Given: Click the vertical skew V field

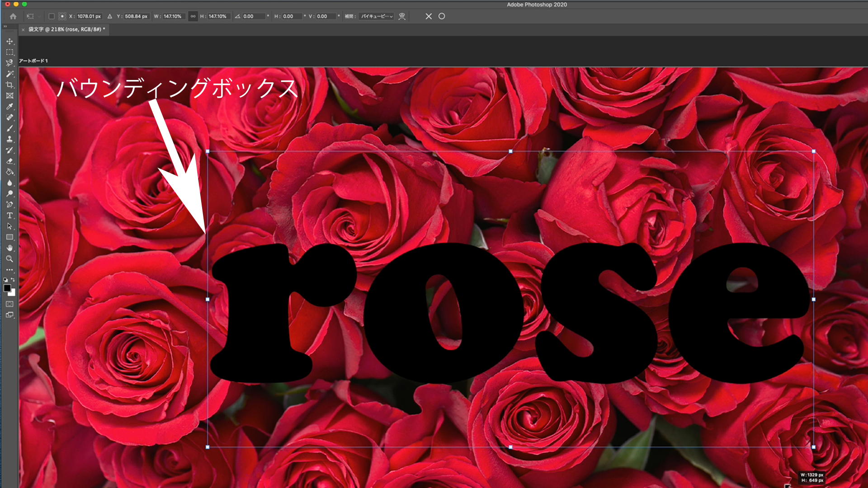Looking at the screenshot, I should (326, 16).
